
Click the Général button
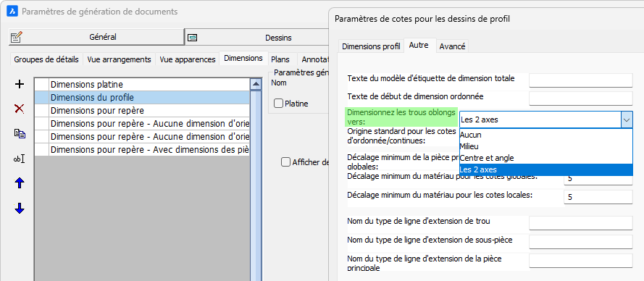pos(96,37)
